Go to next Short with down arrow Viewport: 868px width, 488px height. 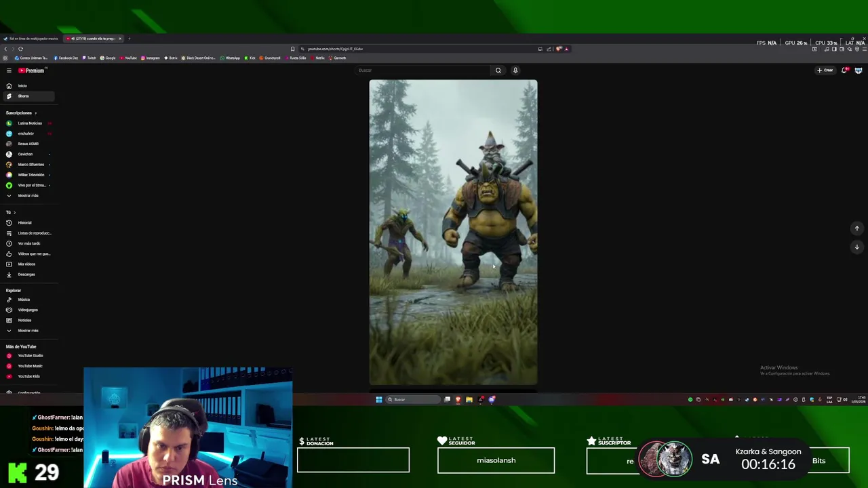[x=857, y=247]
